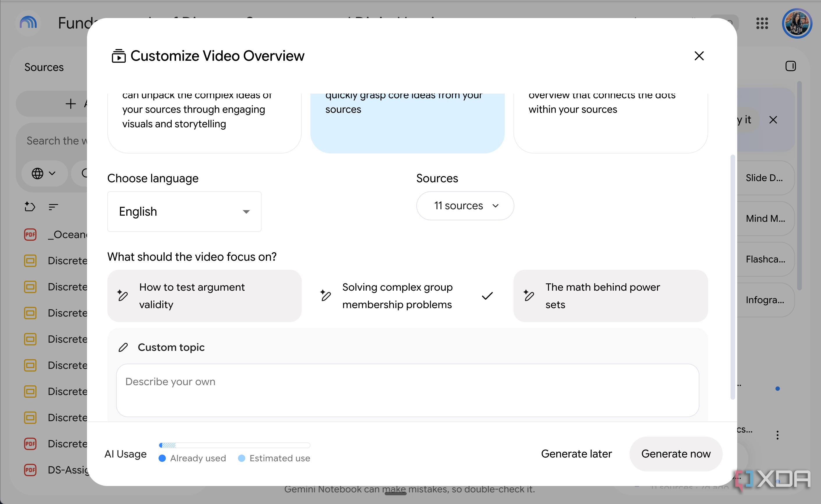Click the slides icon of the first Discrete source
This screenshot has height=504, width=821.
pyautogui.click(x=30, y=261)
